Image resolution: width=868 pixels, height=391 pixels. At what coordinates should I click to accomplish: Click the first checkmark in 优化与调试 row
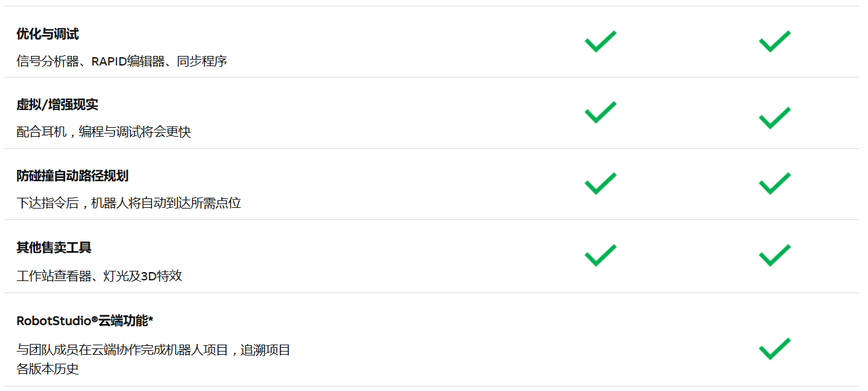coord(600,41)
